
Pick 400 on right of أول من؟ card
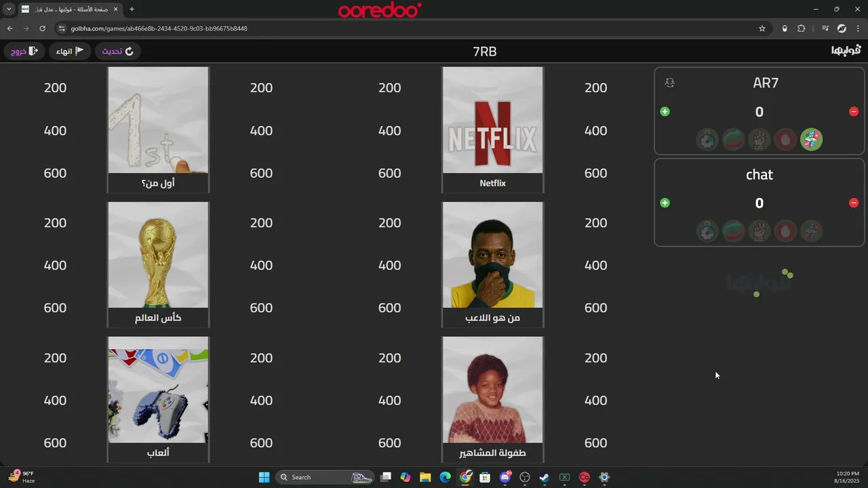tap(261, 130)
